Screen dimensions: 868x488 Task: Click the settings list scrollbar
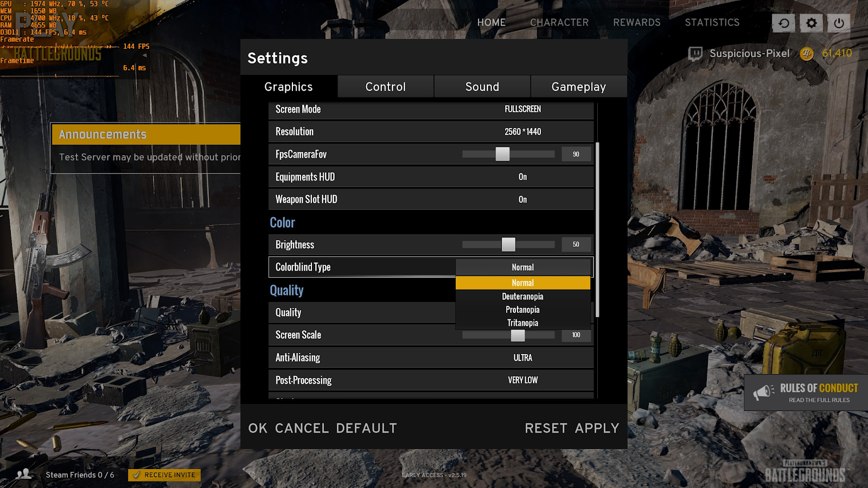point(597,230)
